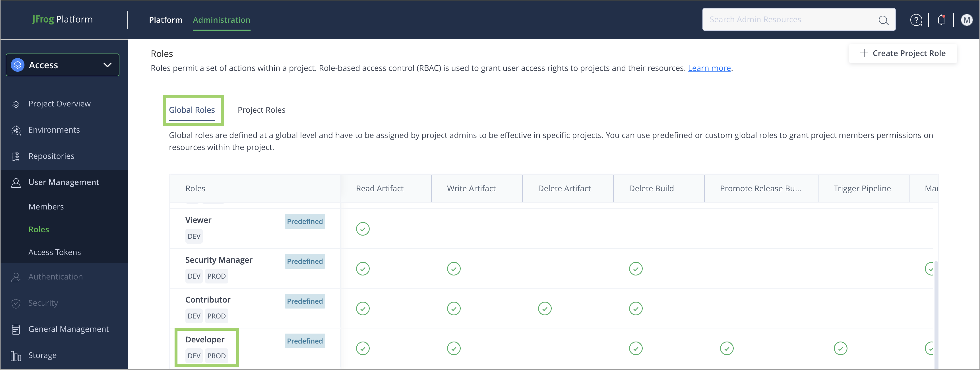Open the notifications bell icon

[941, 20]
